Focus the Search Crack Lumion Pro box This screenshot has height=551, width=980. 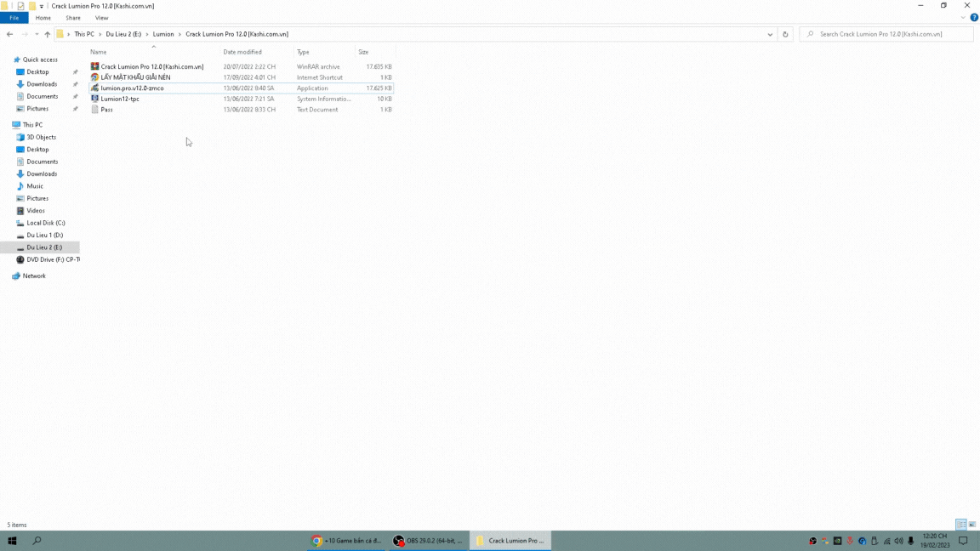pos(886,34)
